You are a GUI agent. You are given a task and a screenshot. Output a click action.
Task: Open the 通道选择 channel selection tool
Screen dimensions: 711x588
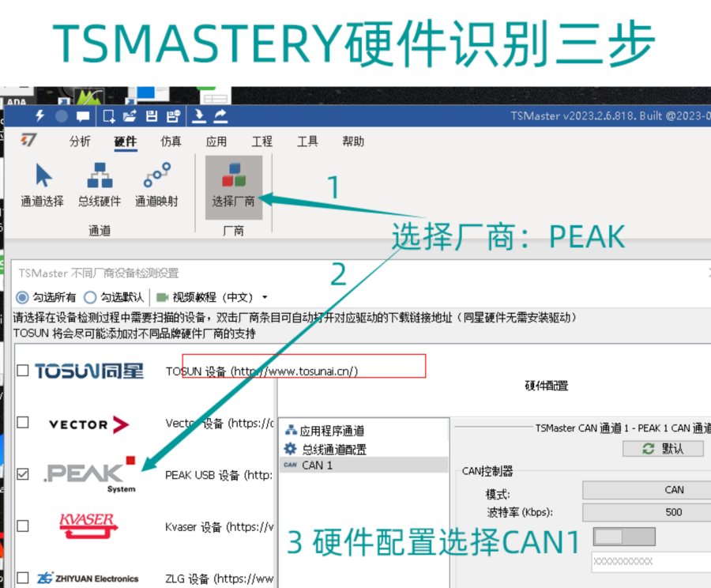pos(42,186)
